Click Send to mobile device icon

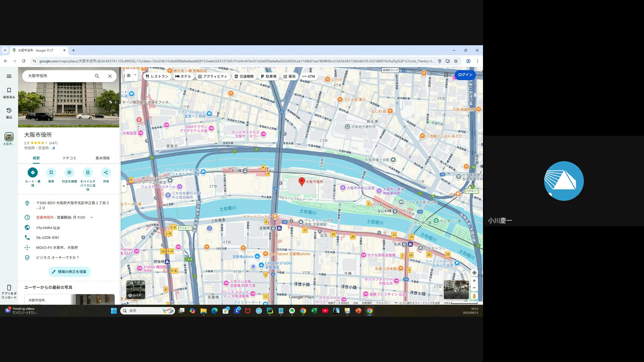tap(88, 173)
